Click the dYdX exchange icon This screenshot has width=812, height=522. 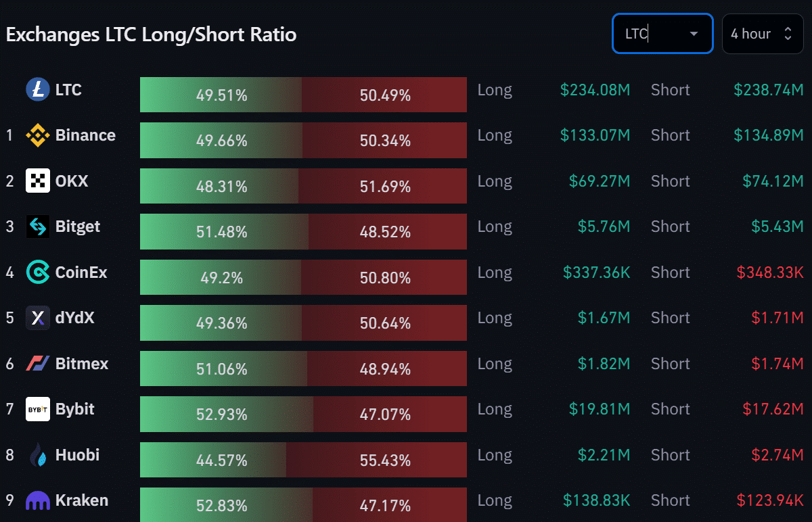pyautogui.click(x=39, y=318)
